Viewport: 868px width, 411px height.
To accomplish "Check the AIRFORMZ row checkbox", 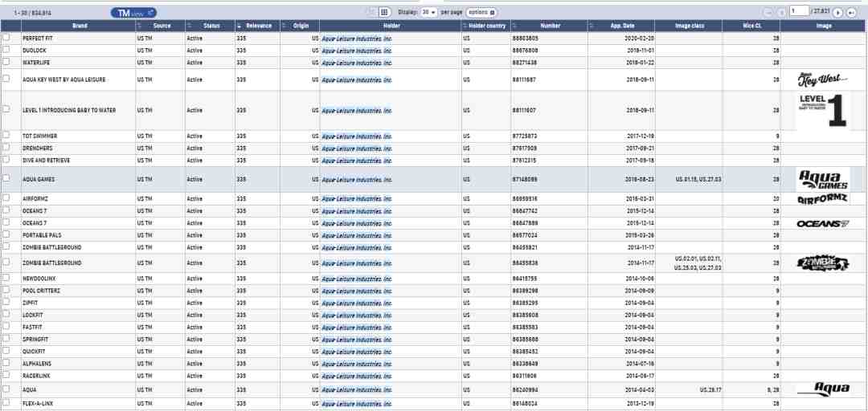I will [x=6, y=197].
